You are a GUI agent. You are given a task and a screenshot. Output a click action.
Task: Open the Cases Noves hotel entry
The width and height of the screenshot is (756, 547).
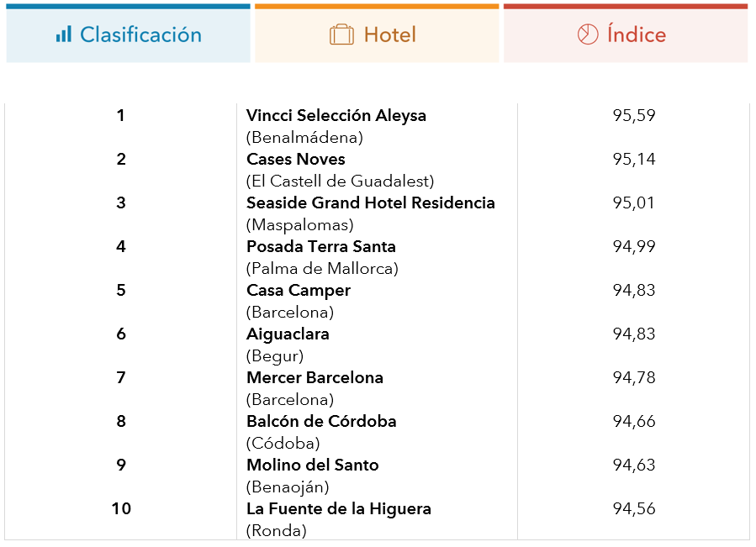pos(295,159)
